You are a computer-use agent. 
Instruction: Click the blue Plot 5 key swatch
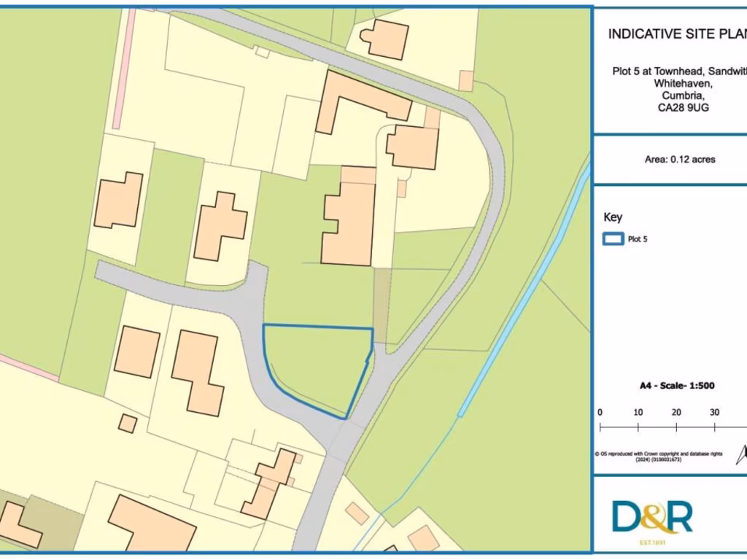613,238
